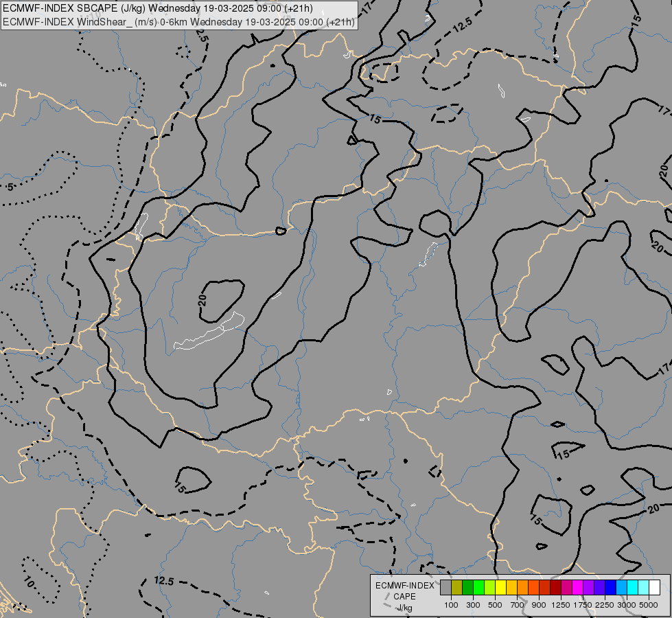The height and width of the screenshot is (618, 672).
Task: Select the pure blue legend swatch
Action: (611, 587)
